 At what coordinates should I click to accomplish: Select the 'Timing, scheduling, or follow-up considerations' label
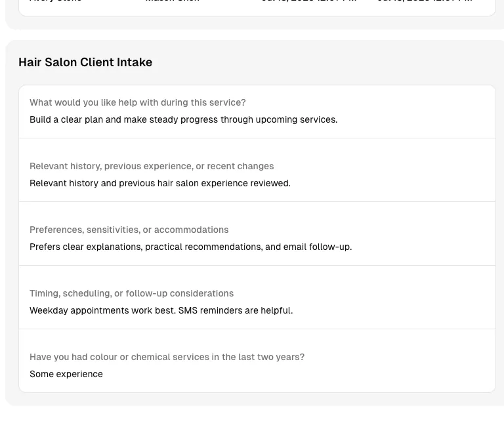(131, 293)
